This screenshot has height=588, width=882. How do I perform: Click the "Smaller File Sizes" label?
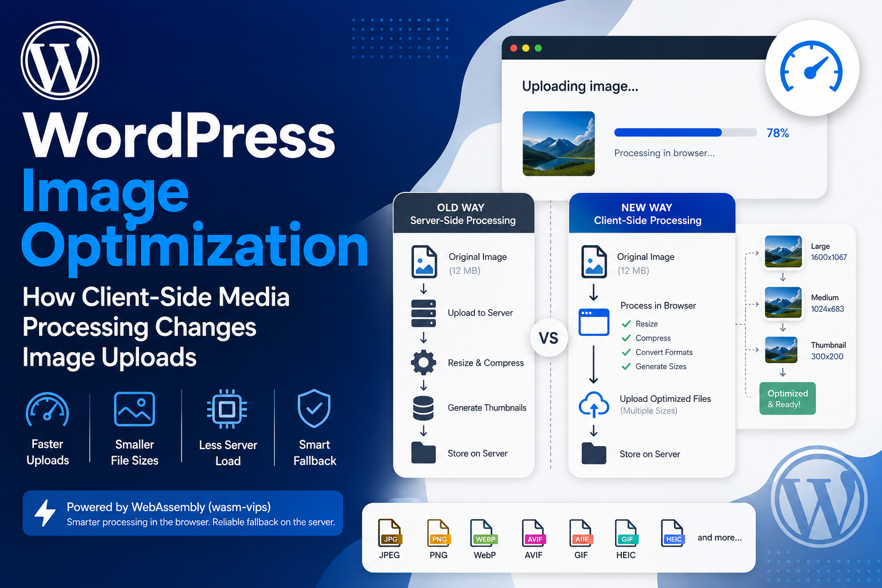(x=134, y=452)
